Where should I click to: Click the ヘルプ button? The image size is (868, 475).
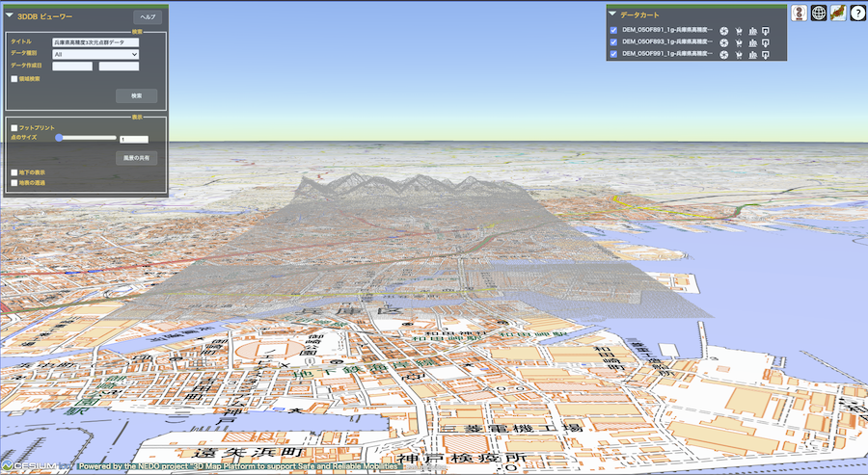(x=148, y=17)
